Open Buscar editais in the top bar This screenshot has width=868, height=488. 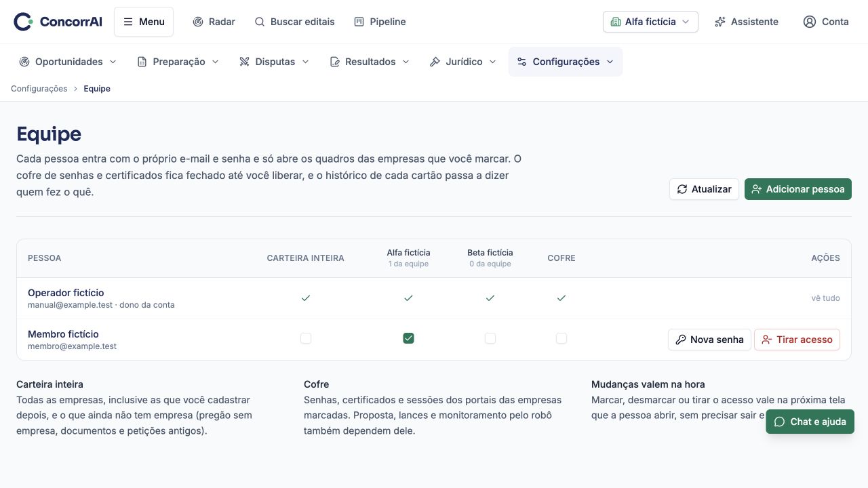(294, 22)
